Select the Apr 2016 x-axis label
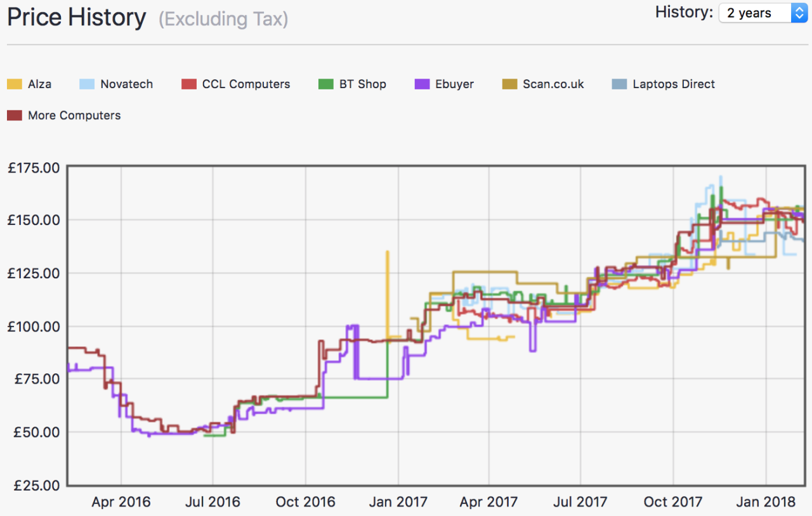The height and width of the screenshot is (516, 812). pyautogui.click(x=121, y=502)
